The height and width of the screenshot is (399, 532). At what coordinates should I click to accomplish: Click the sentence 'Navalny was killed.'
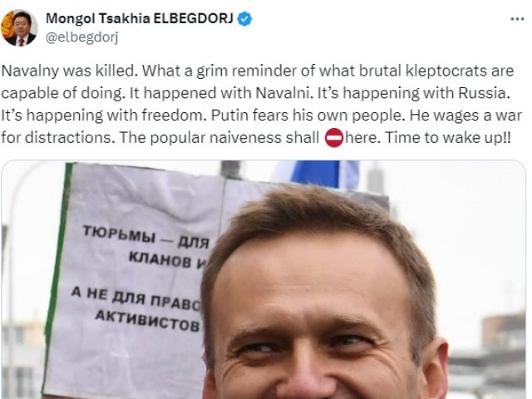tap(70, 71)
